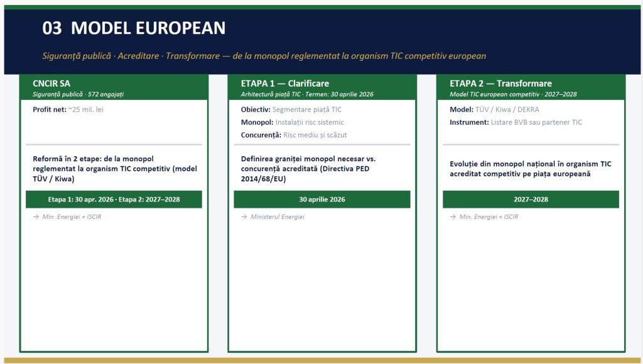Image resolution: width=643 pixels, height=364 pixels.
Task: Select the "ETAPA 2 — Transformare" card heading
Action: (x=500, y=83)
